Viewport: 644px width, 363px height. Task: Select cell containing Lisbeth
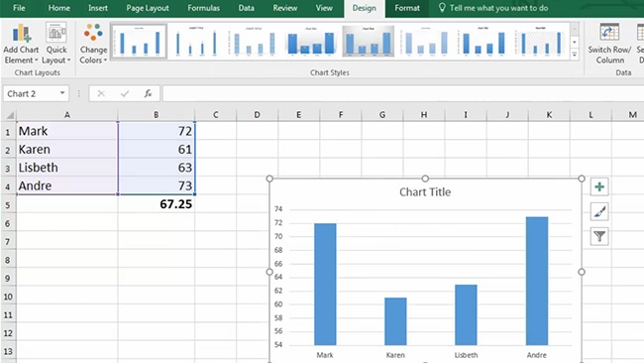click(x=67, y=168)
